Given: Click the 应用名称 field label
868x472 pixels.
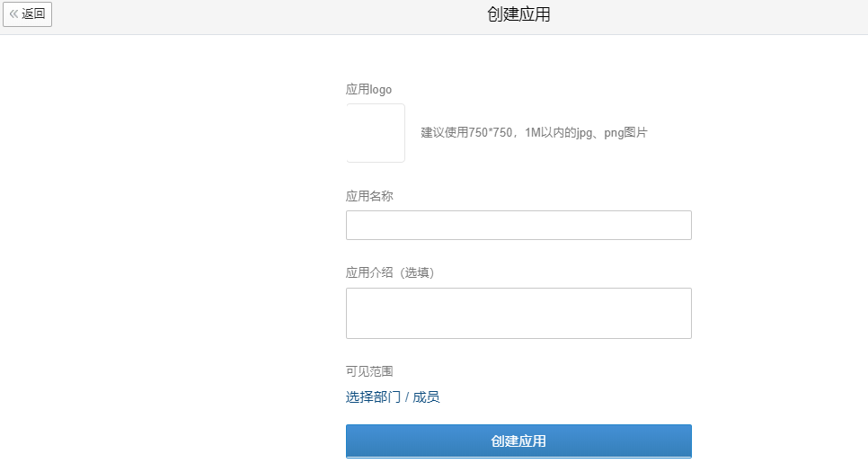Looking at the screenshot, I should [x=369, y=196].
